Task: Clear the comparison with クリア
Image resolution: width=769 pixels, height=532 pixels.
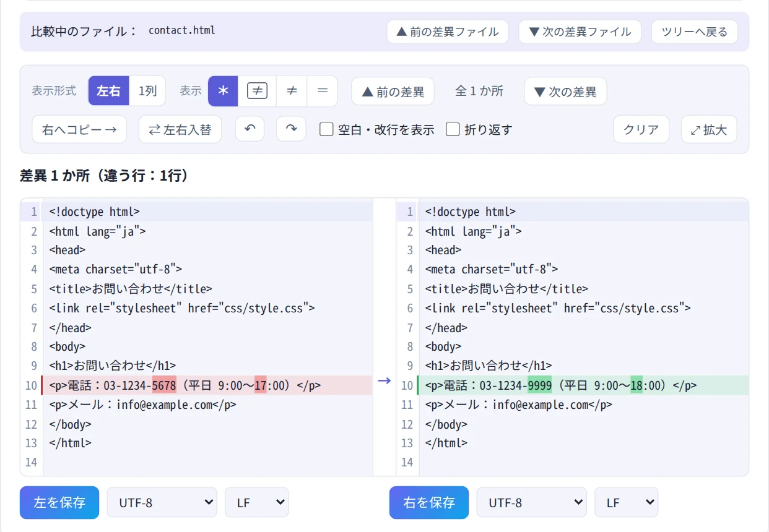Action: 641,129
